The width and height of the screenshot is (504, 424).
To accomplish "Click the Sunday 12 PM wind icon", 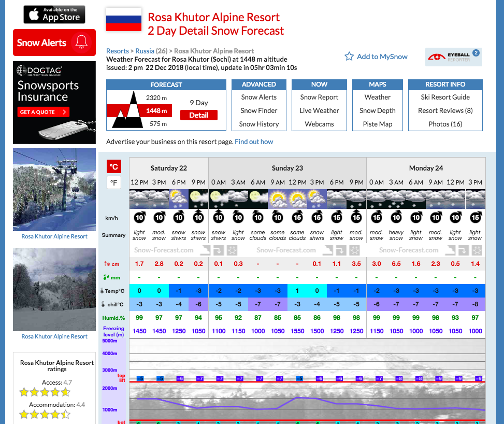I will point(297,217).
